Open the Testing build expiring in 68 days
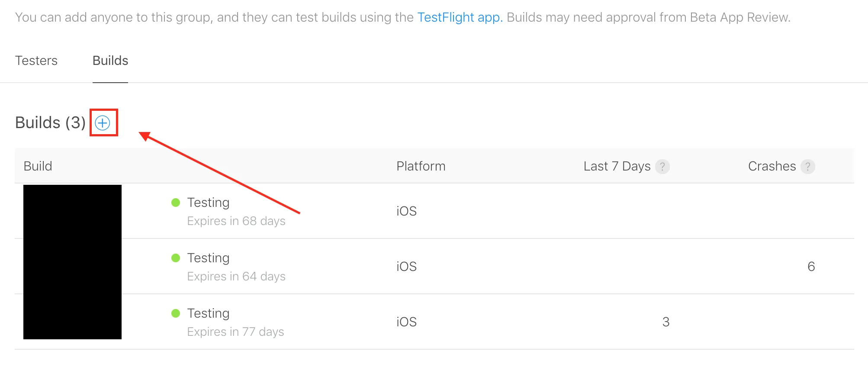868x367 pixels. (x=208, y=203)
